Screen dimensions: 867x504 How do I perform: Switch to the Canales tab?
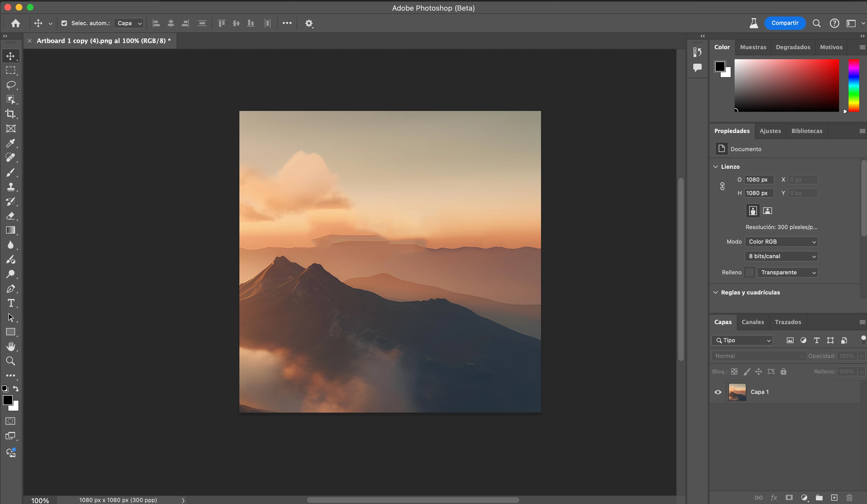(x=752, y=322)
